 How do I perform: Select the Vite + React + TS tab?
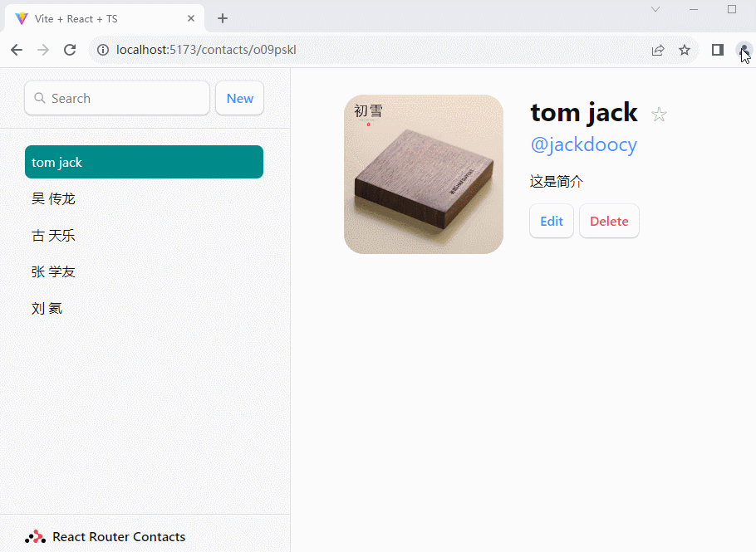point(100,18)
